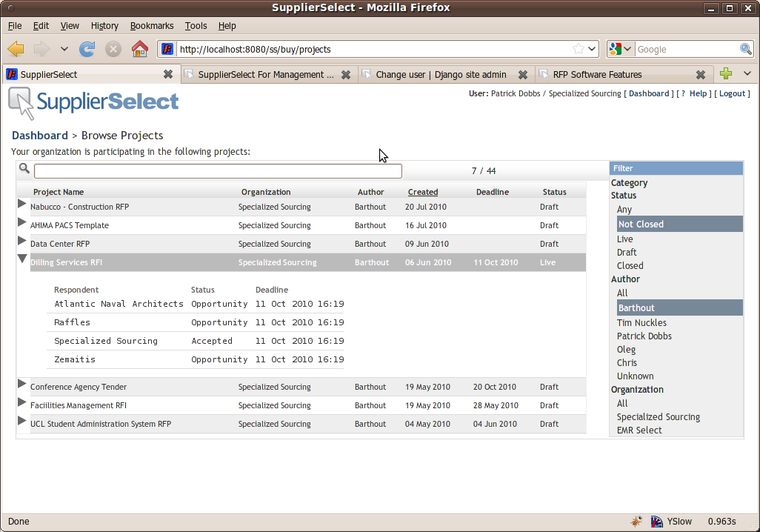Select the Live status filter
The height and width of the screenshot is (532, 760).
(x=624, y=239)
